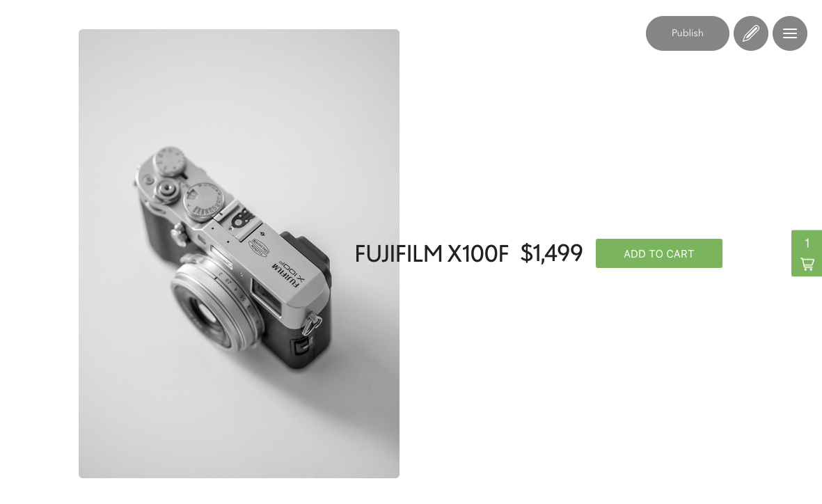Open the pencil edit tool
The image size is (822, 504).
751,33
